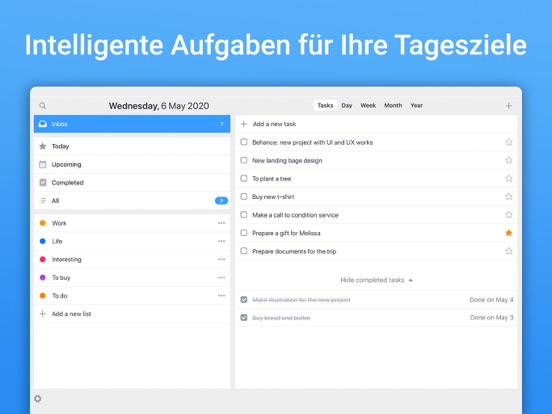The width and height of the screenshot is (552, 414).
Task: Click the Done on May 4 label
Action: click(491, 300)
